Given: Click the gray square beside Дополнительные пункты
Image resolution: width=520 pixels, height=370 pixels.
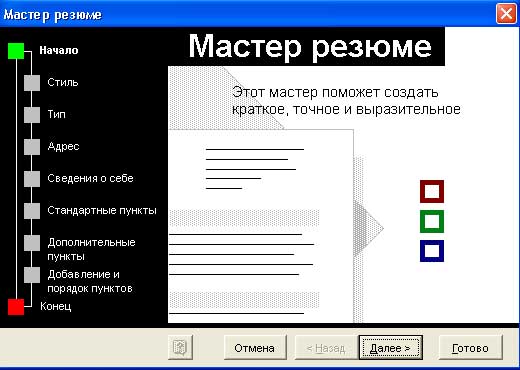Looking at the screenshot, I should pyautogui.click(x=32, y=243).
